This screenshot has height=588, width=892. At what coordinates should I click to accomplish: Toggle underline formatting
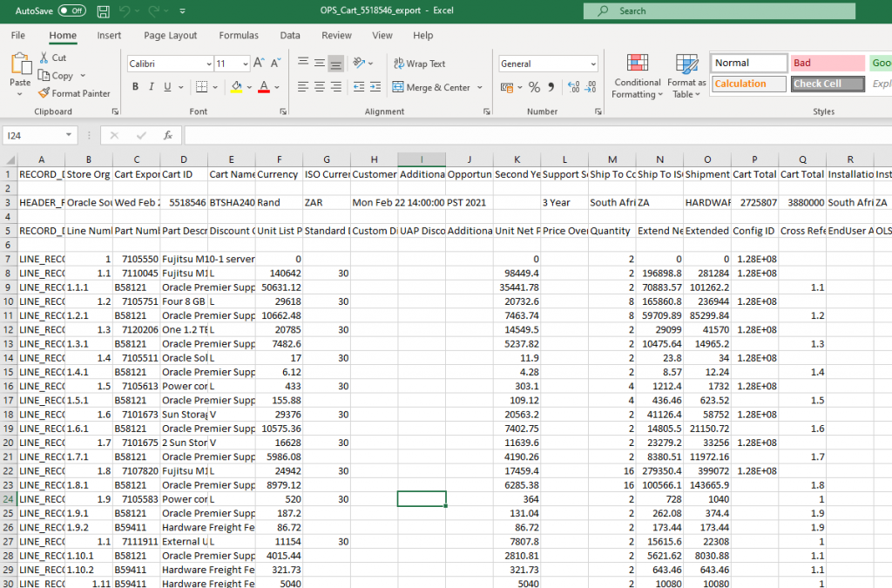[x=167, y=87]
